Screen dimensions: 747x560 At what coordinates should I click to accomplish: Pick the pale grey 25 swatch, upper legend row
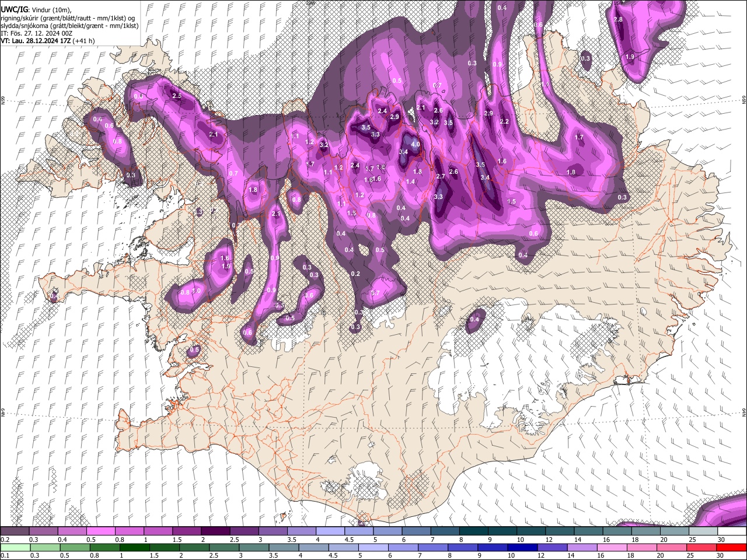[x=703, y=531]
